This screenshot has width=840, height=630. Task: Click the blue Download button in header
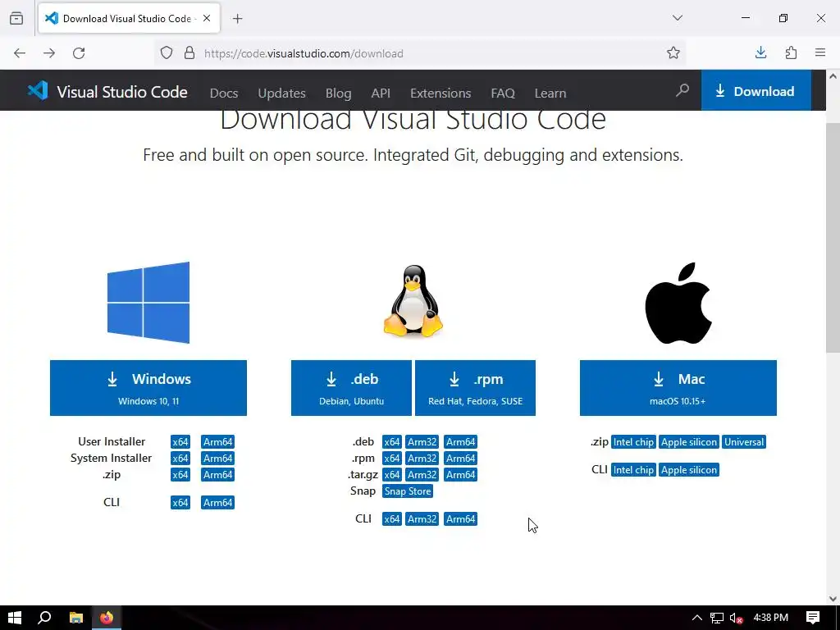click(756, 91)
